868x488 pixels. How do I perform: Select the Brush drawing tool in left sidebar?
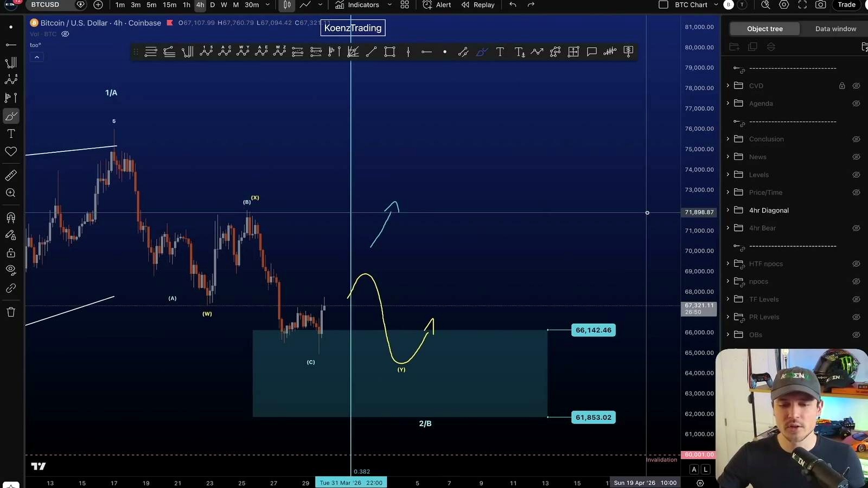(x=11, y=116)
